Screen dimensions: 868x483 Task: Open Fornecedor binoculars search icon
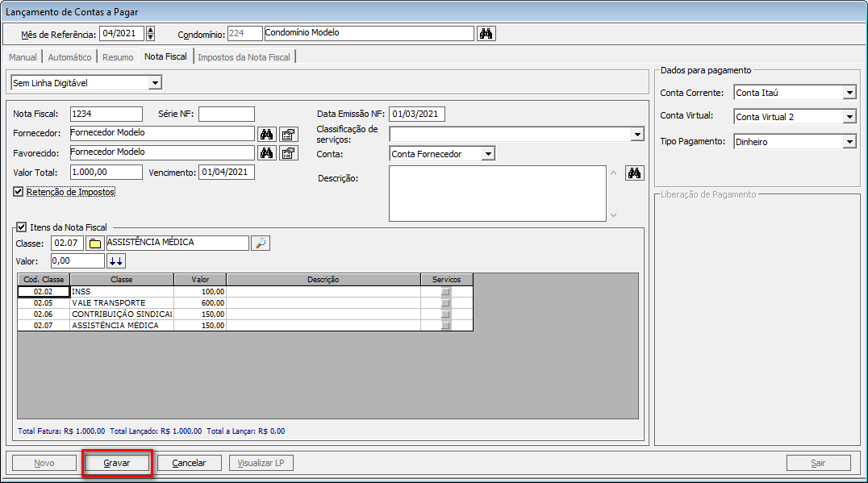click(x=267, y=135)
